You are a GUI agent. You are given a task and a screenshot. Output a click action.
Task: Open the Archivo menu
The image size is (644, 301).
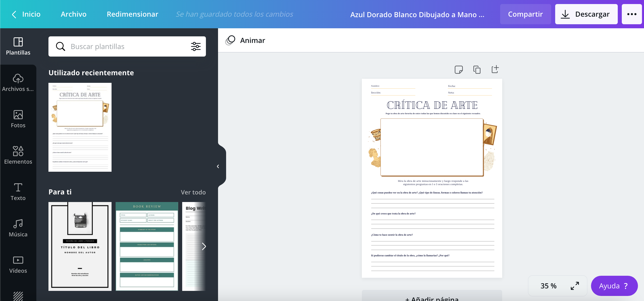(73, 14)
